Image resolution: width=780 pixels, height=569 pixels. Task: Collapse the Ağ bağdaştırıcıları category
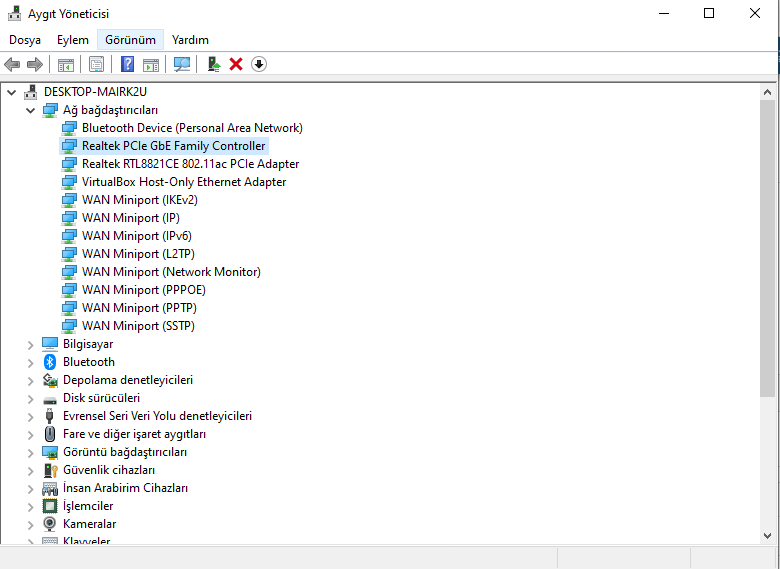(30, 110)
